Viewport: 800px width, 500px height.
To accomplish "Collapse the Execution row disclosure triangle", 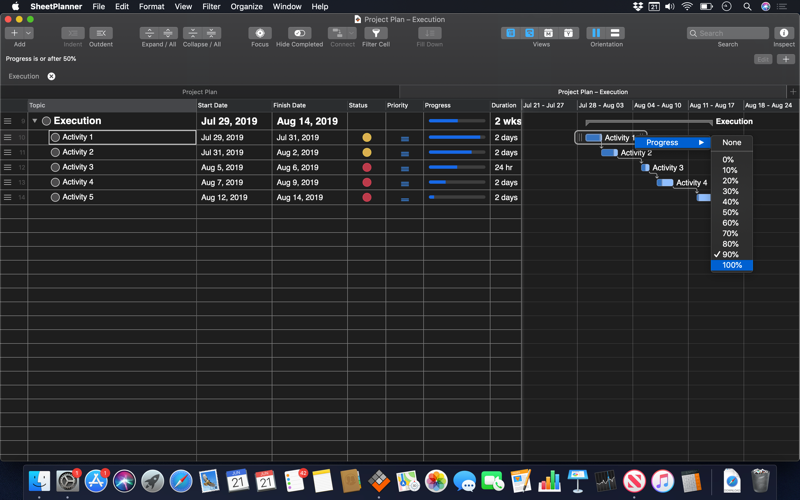I will 35,121.
